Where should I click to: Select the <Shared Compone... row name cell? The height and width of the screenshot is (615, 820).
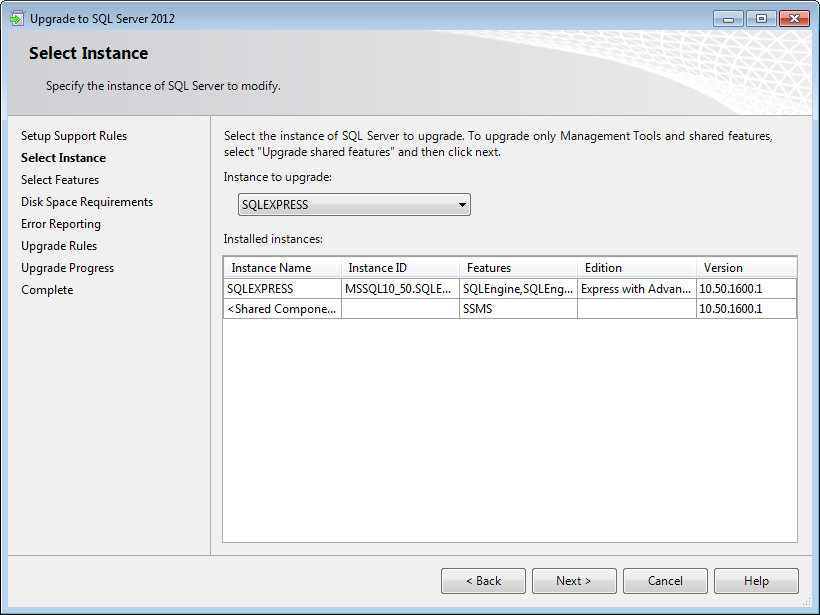[282, 309]
